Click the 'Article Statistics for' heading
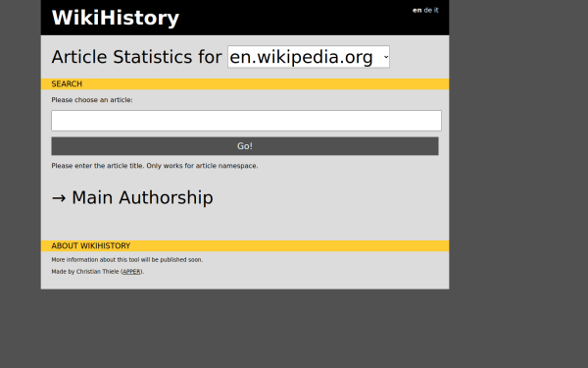Image resolution: width=588 pixels, height=368 pixels. (136, 57)
